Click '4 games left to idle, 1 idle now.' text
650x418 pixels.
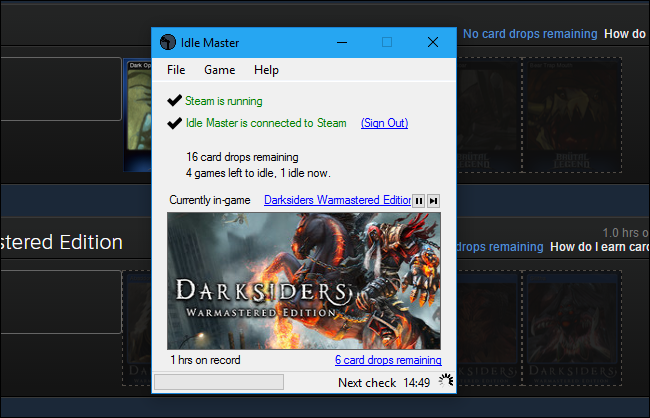point(258,173)
